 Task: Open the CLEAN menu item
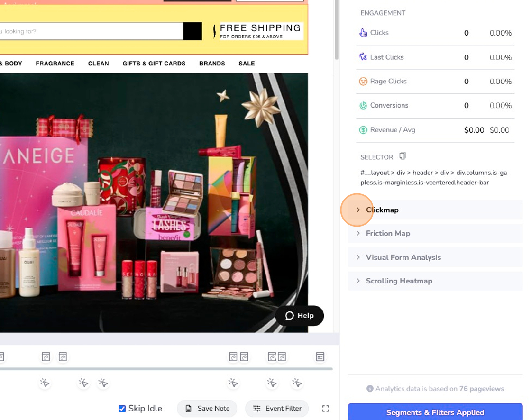[99, 64]
